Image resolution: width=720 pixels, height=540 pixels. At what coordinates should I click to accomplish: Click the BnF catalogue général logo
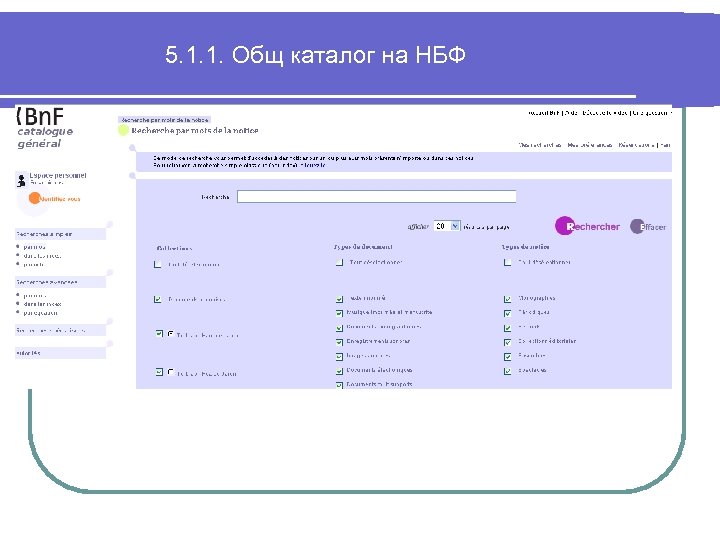pyautogui.click(x=44, y=128)
